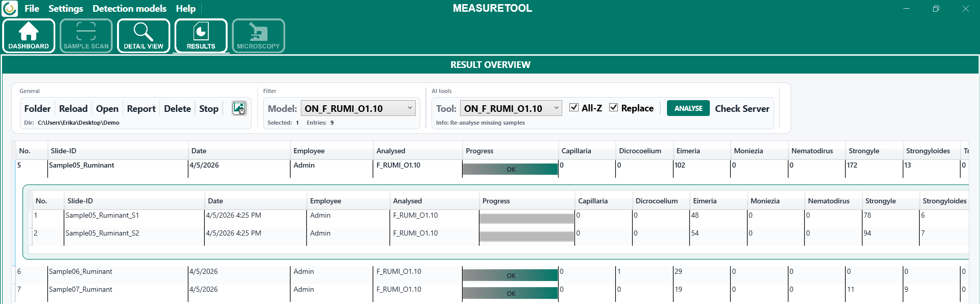Restore the window using title bar icon
The height and width of the screenshot is (304, 980).
(936, 9)
